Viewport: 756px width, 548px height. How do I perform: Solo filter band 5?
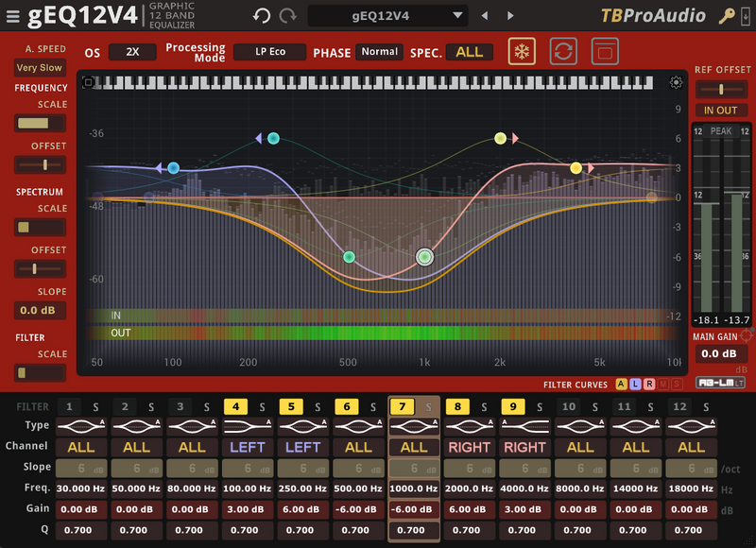pyautogui.click(x=318, y=406)
